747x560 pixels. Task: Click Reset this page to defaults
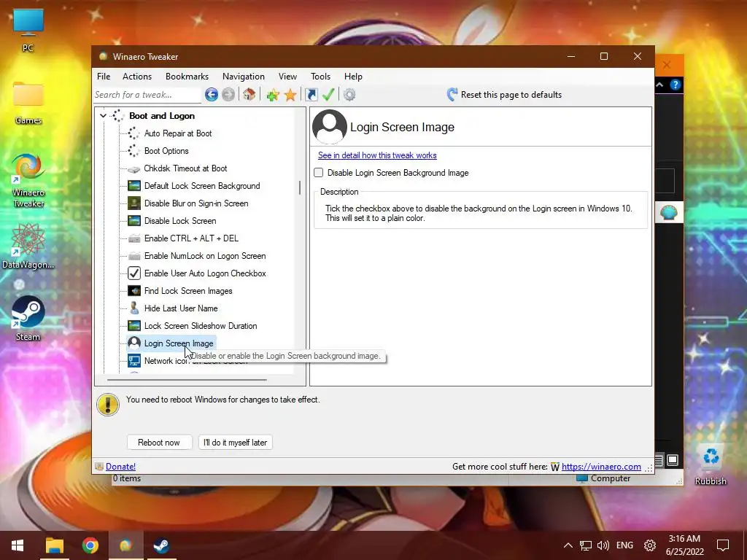505,95
